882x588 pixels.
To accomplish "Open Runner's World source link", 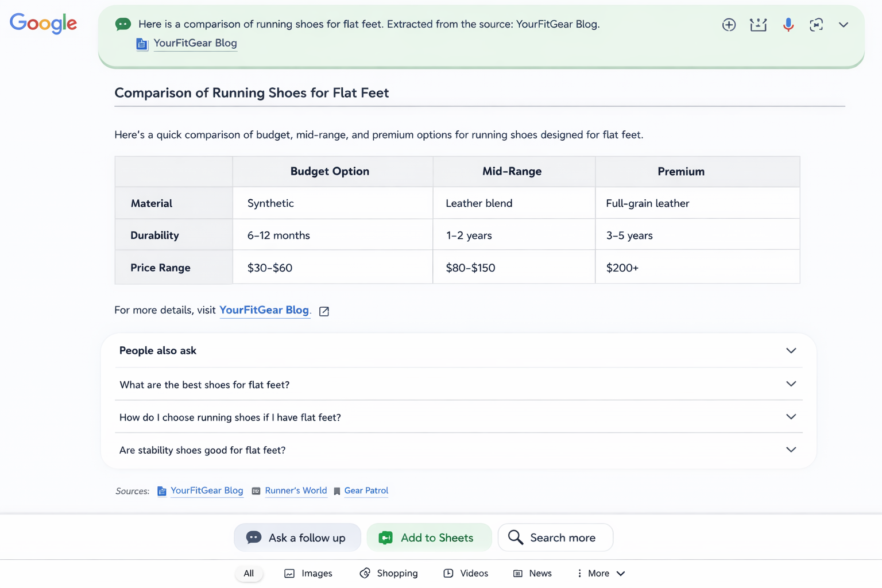I will pos(296,490).
